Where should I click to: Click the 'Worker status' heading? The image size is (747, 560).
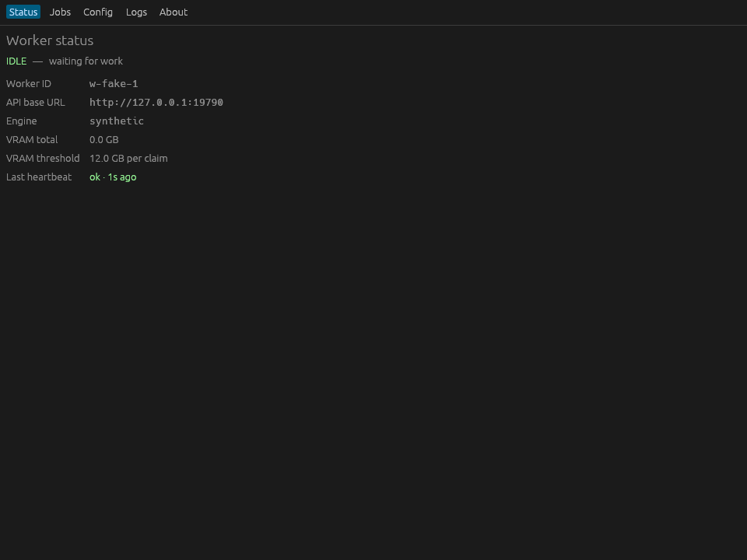coord(50,40)
